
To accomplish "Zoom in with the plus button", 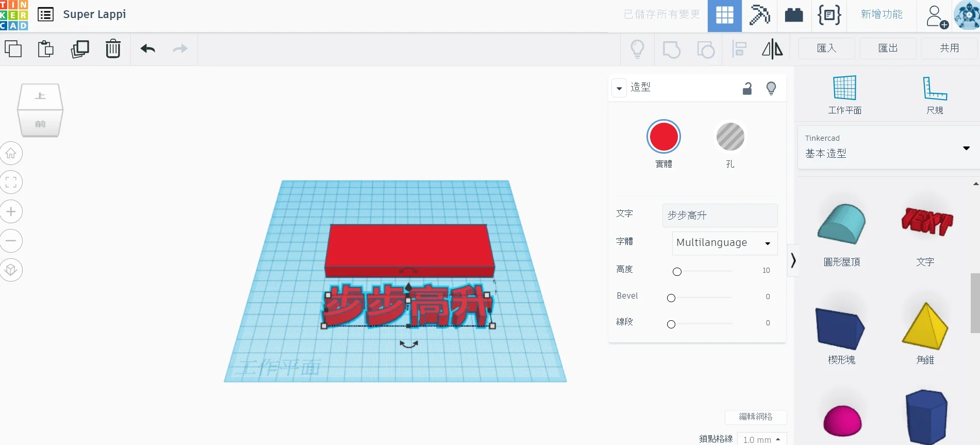I will [11, 211].
